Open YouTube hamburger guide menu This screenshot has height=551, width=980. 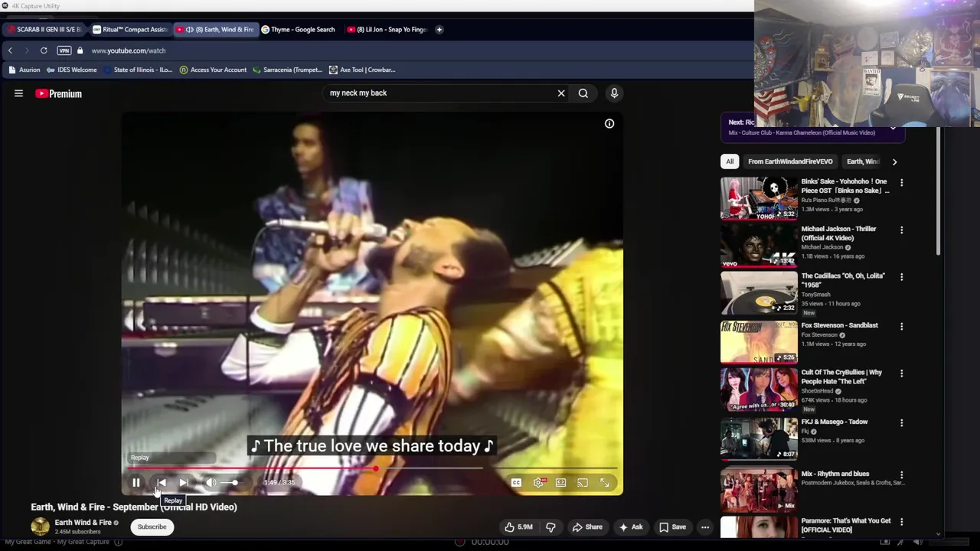[18, 93]
